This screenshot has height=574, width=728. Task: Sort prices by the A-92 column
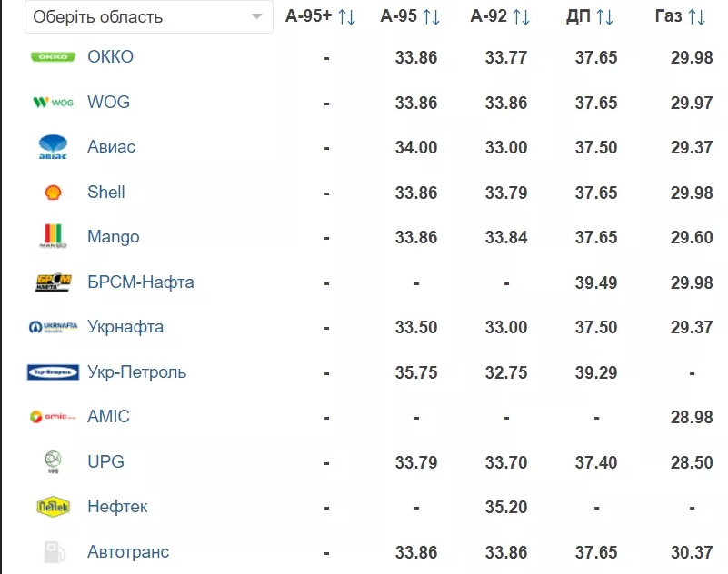(522, 17)
